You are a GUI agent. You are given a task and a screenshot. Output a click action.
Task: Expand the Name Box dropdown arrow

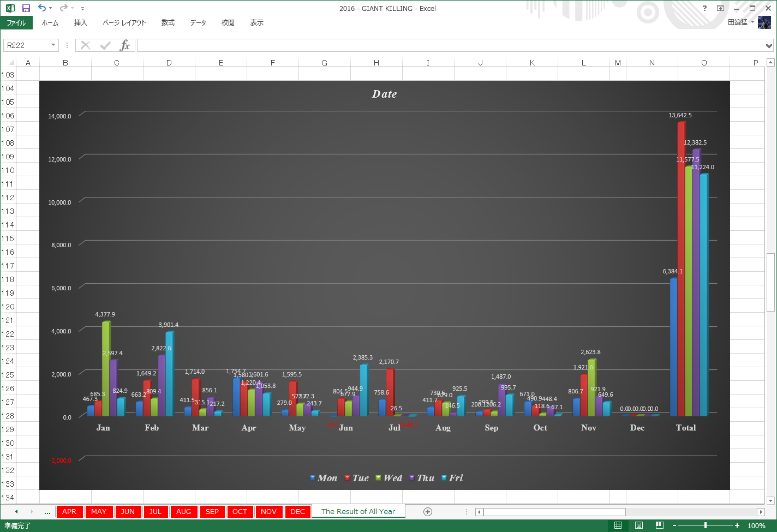point(53,45)
